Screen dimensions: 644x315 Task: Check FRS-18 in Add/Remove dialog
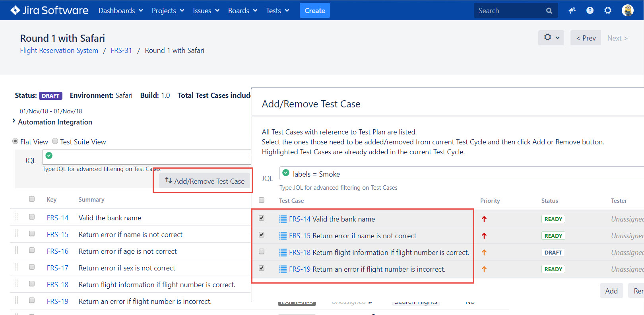(262, 251)
